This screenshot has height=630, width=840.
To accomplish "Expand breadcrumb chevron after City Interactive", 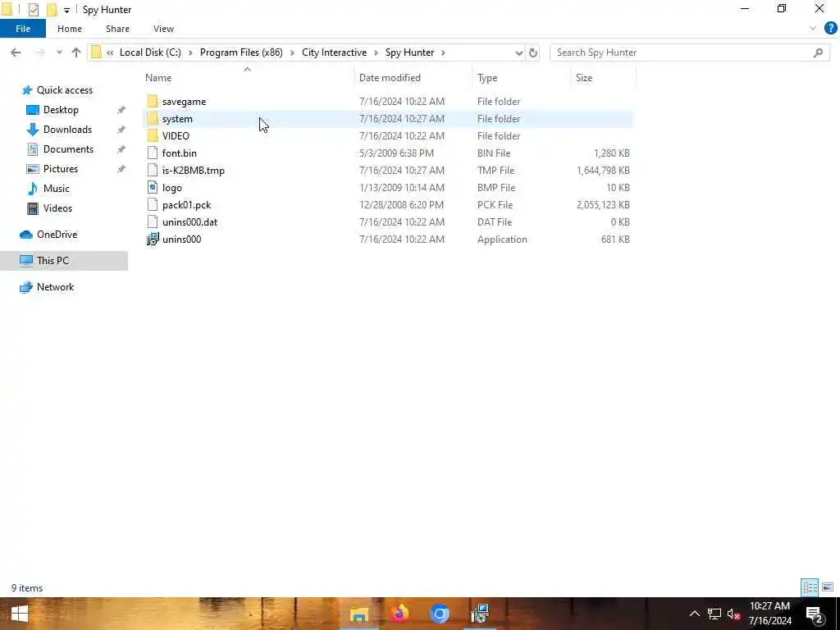I will tap(376, 52).
